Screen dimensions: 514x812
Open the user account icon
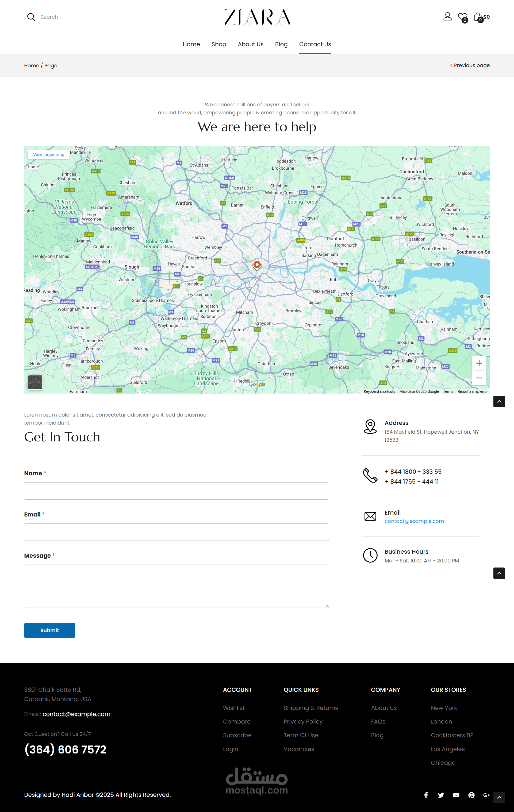447,17
